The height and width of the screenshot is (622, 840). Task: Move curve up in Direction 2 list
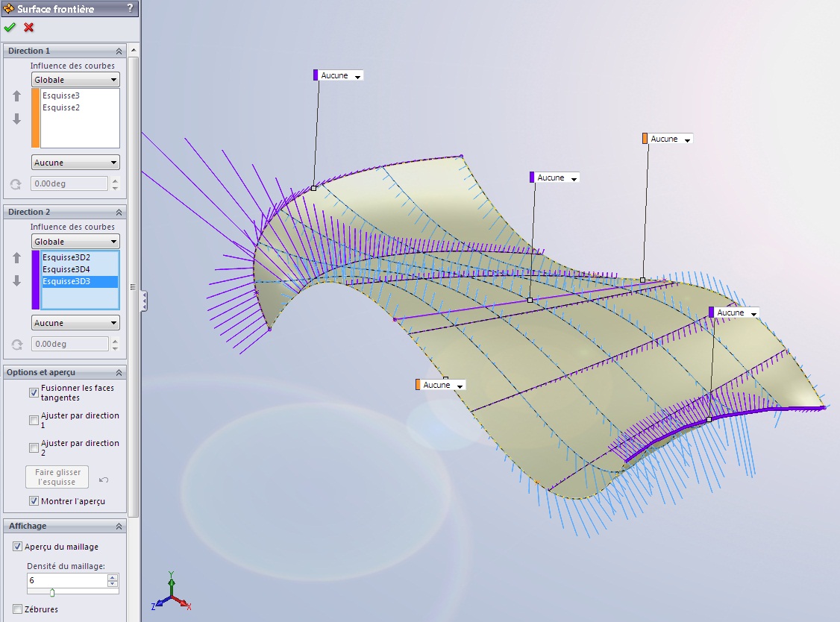16,258
